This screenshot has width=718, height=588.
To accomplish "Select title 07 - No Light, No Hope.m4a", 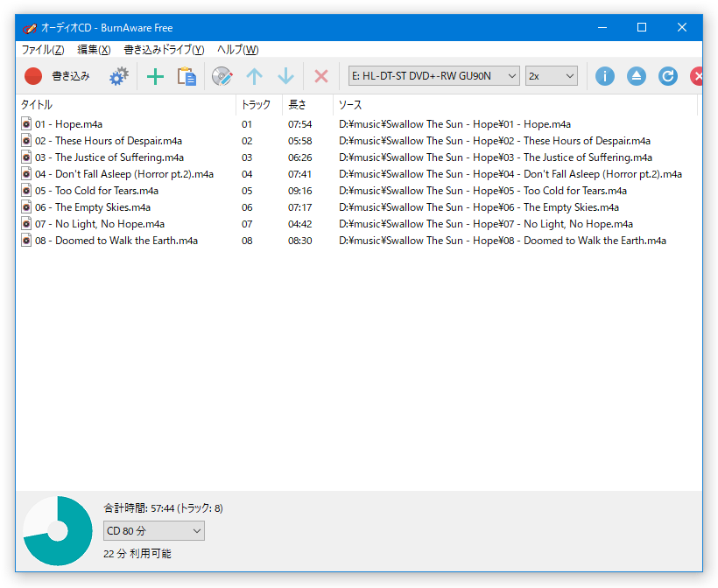I will click(x=100, y=224).
